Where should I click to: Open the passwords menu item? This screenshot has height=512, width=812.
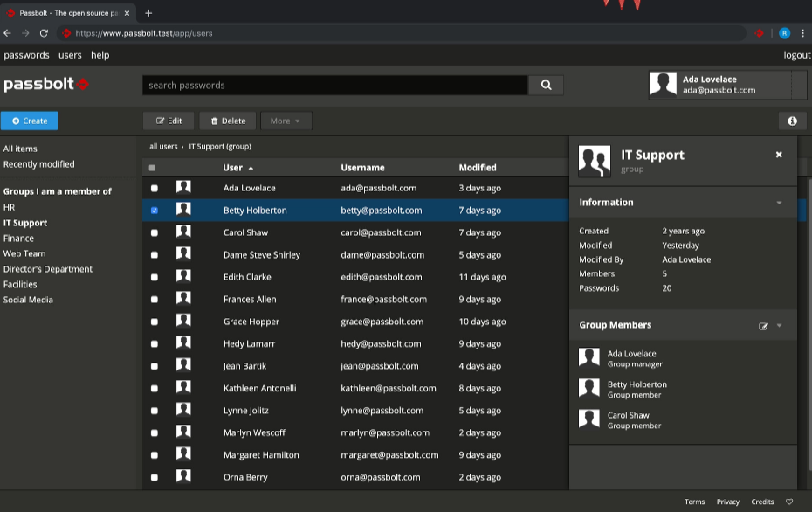(x=26, y=55)
